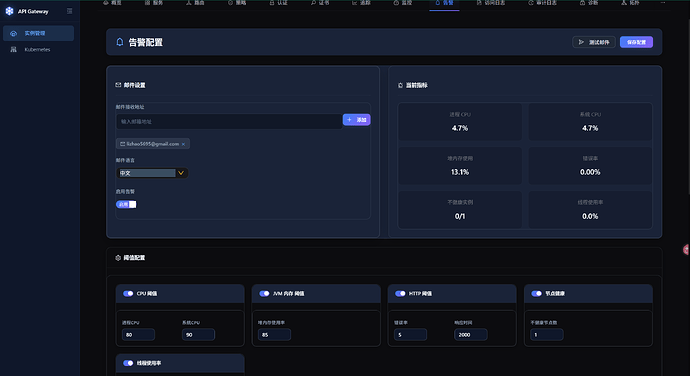
Task: Switch to the 服务 tab
Action: point(154,3)
